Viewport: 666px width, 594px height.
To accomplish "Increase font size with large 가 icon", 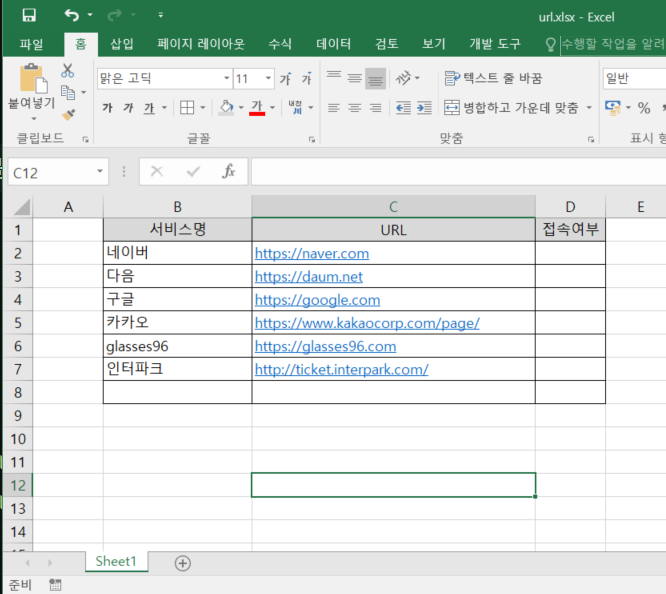I will 285,78.
